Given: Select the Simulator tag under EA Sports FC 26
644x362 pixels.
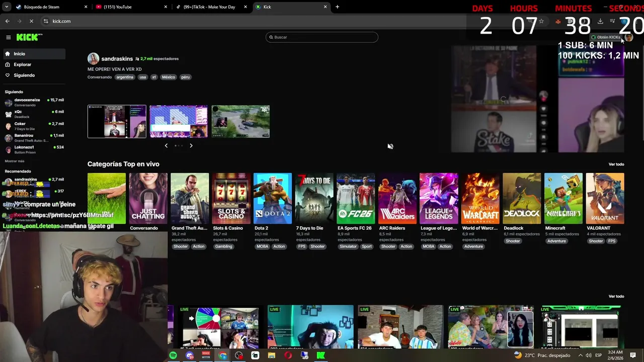Looking at the screenshot, I should point(348,246).
